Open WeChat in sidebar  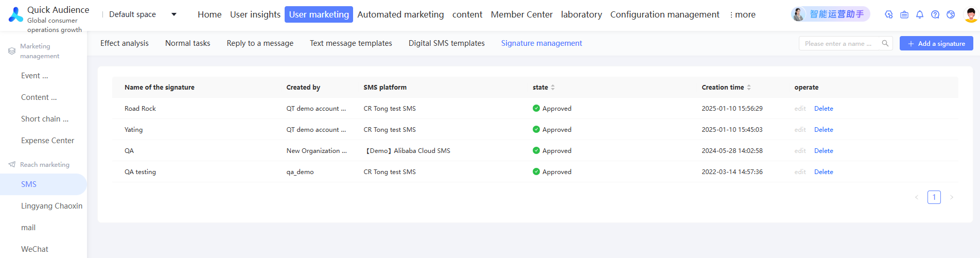[x=34, y=249]
